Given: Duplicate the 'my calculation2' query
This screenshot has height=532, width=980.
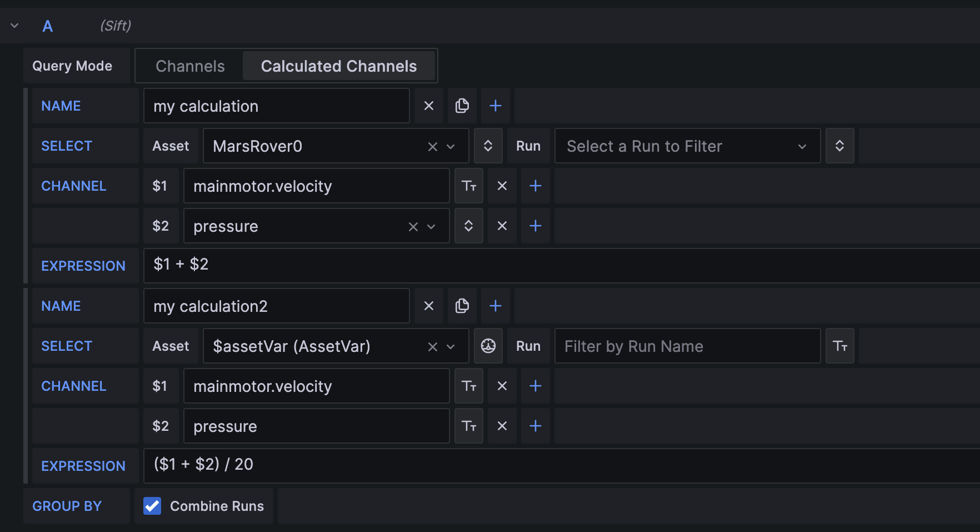Looking at the screenshot, I should (462, 306).
